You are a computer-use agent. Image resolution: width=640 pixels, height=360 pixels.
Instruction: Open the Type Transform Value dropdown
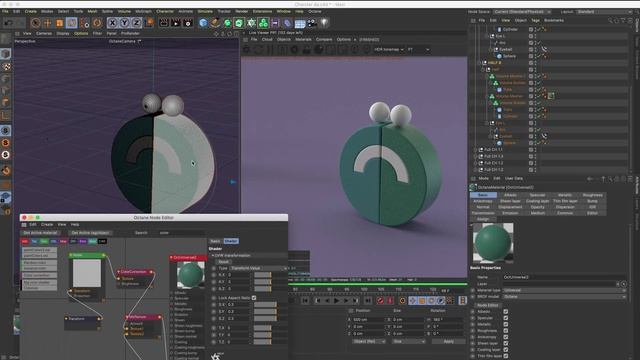pos(258,268)
